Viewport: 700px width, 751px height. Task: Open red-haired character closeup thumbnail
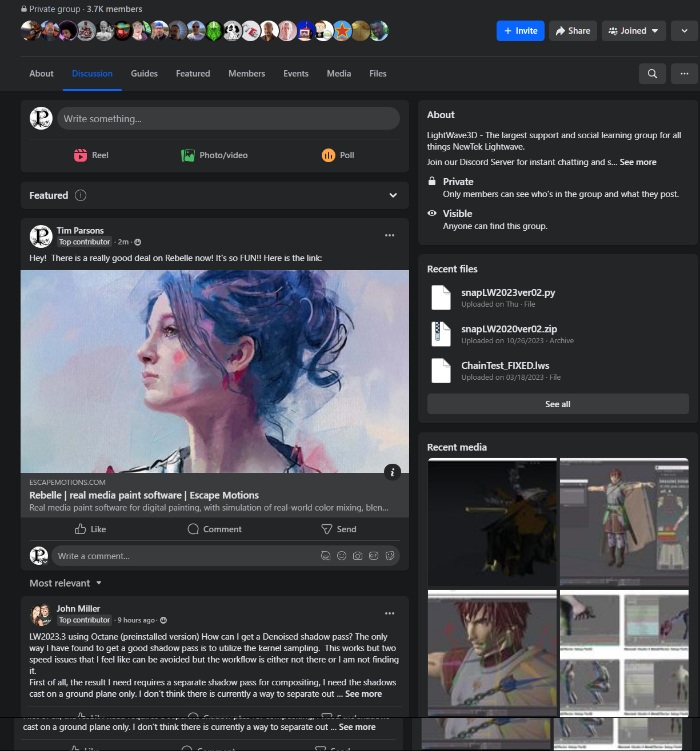click(x=492, y=653)
